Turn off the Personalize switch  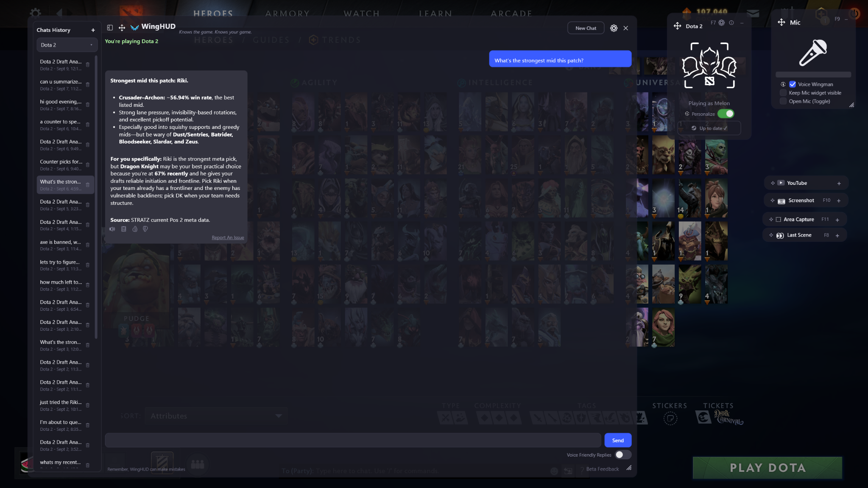726,114
